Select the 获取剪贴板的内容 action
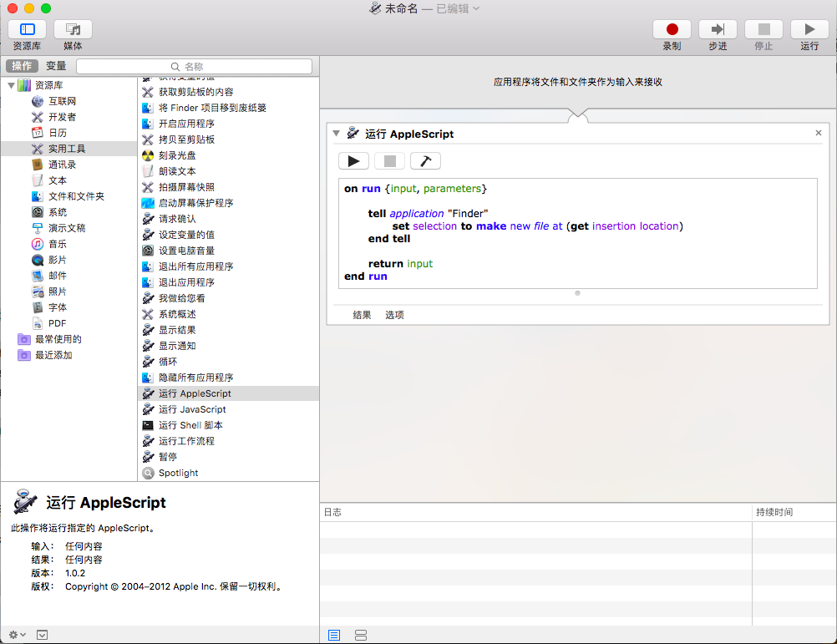Viewport: 837px width, 644px height. [229, 92]
